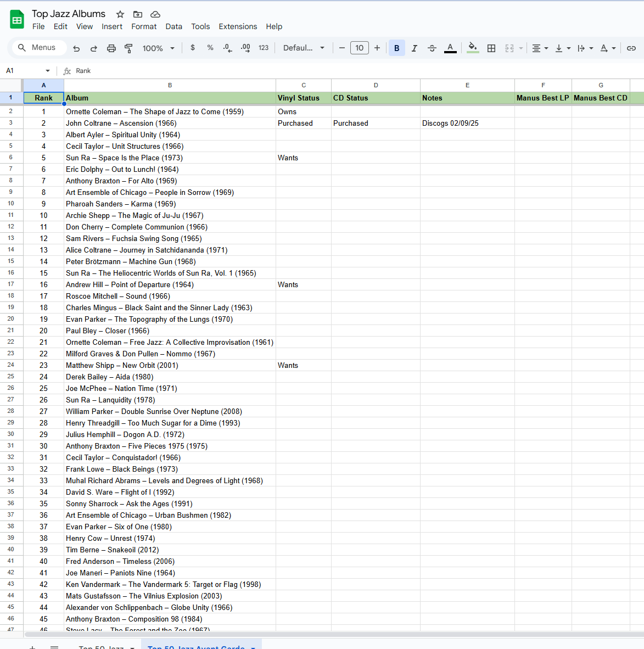Open text wrapping dropdown
Screen dimensions: 644x649
[x=585, y=48]
